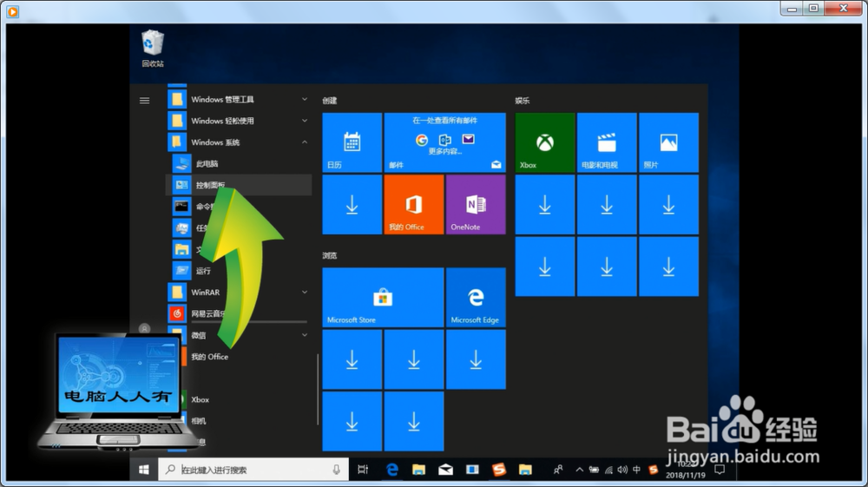
Task: Open the 电影和电视 tile
Action: pyautogui.click(x=607, y=142)
